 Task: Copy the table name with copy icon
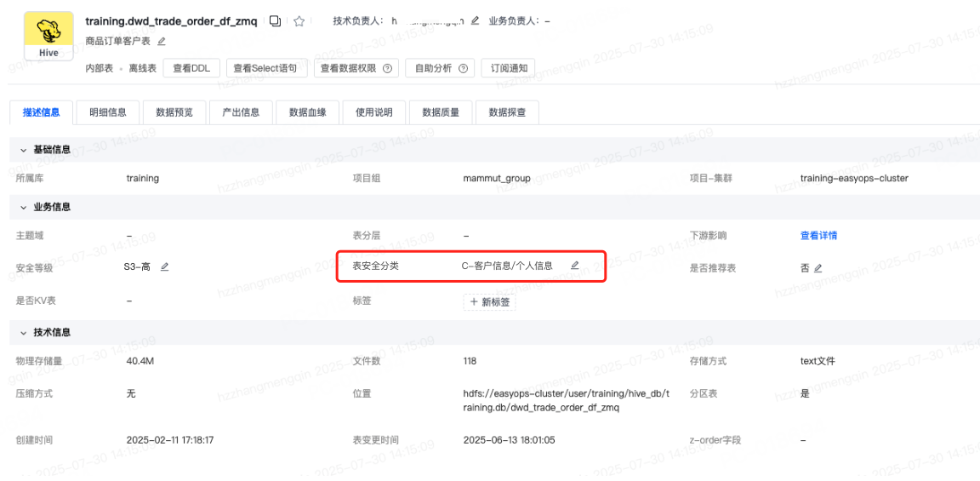point(275,21)
